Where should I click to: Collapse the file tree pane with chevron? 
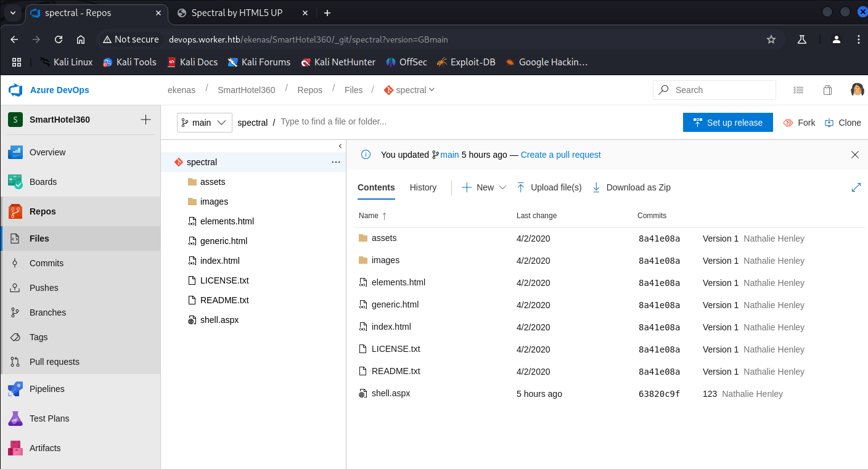(340, 146)
